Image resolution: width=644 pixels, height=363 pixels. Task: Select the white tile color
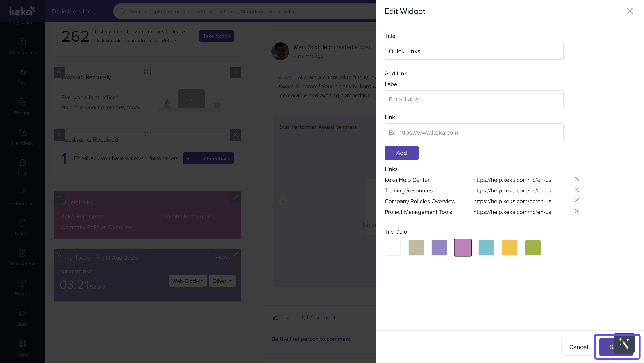(392, 248)
